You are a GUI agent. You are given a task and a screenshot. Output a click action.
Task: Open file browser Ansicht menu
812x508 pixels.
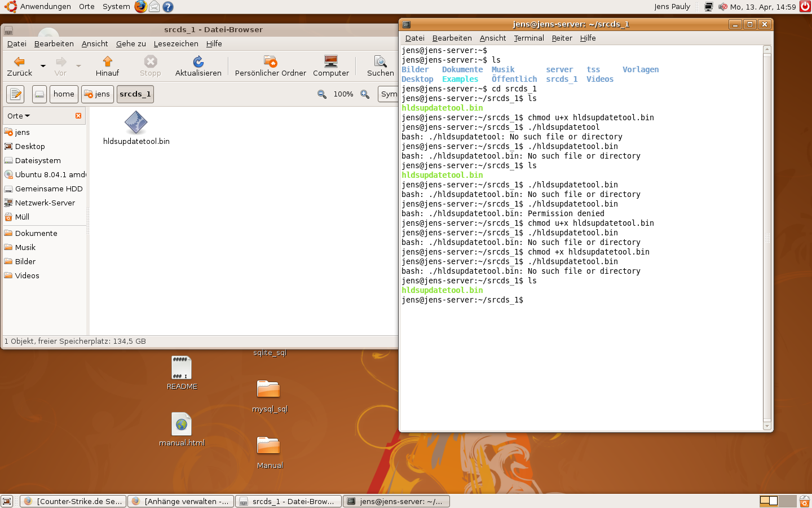click(x=95, y=43)
